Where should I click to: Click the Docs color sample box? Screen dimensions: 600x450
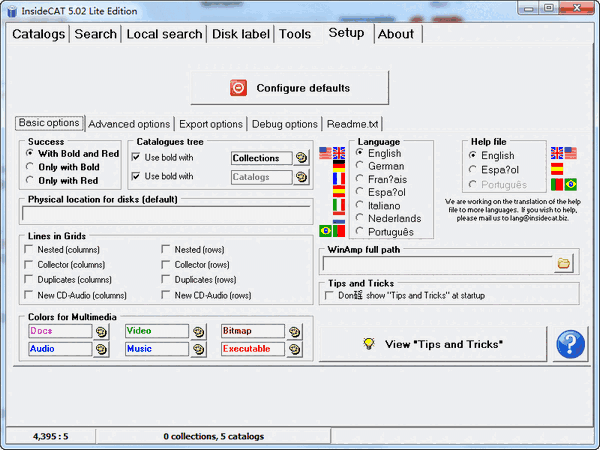point(60,331)
